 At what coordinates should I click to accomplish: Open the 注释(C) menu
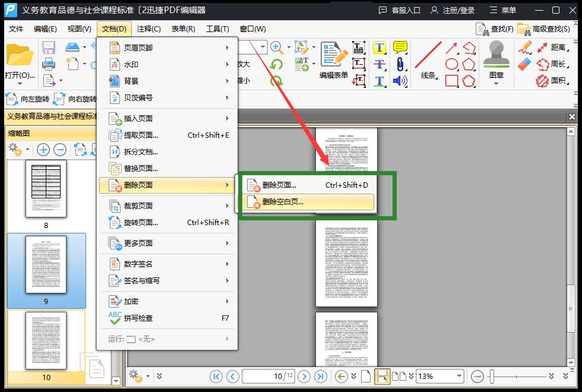pyautogui.click(x=148, y=29)
